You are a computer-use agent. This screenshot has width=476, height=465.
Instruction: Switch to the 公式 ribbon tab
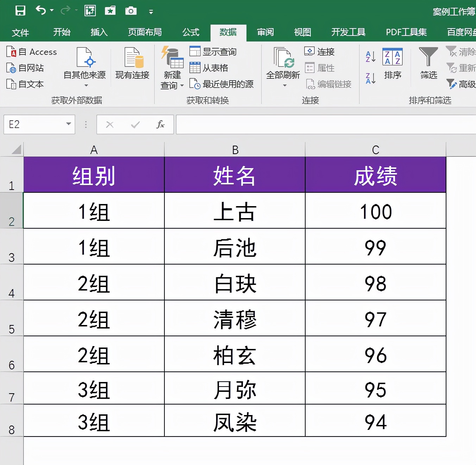pos(191,32)
